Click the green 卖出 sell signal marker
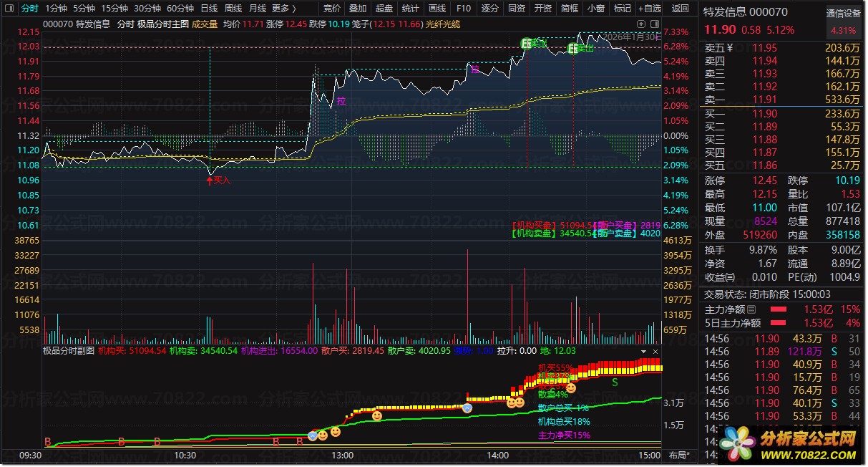Screen dimensions: 868x467 pyautogui.click(x=574, y=49)
